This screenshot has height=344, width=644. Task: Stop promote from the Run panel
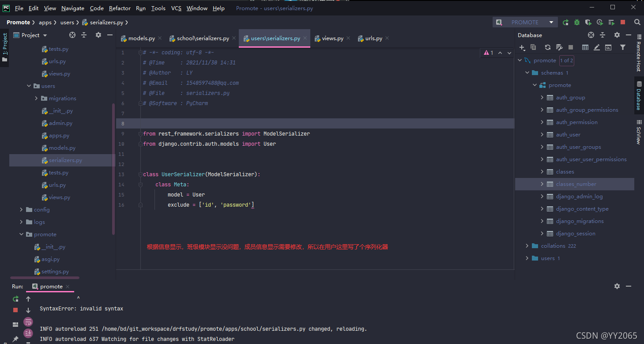[x=15, y=310]
